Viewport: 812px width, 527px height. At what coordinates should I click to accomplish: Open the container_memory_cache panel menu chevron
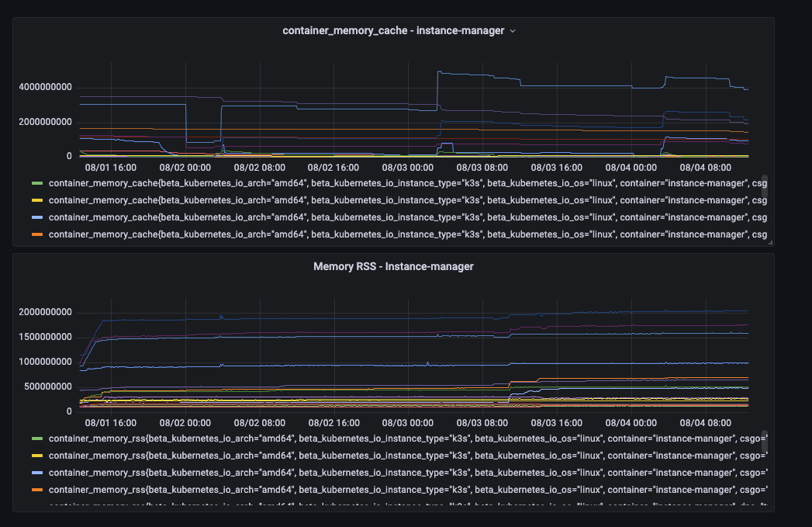(512, 32)
